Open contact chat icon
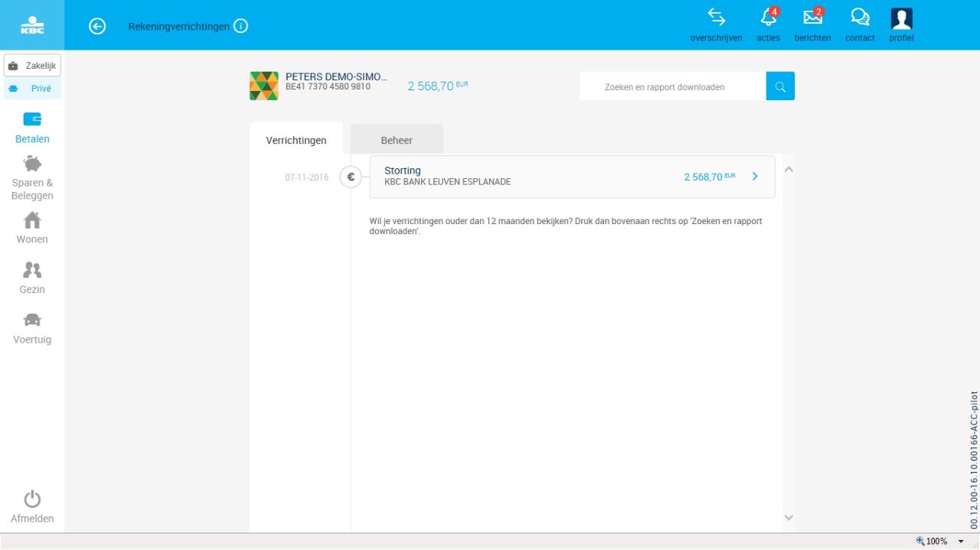This screenshot has height=550, width=980. click(x=860, y=18)
